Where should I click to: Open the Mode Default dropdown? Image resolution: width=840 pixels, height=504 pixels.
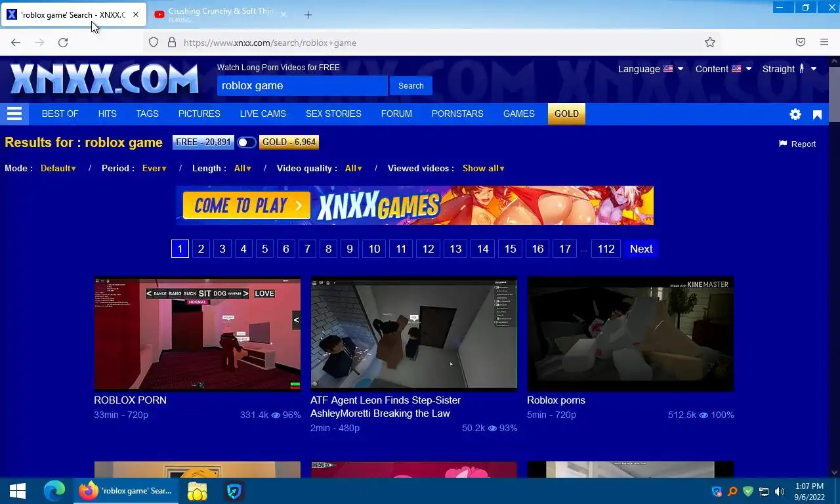[58, 168]
